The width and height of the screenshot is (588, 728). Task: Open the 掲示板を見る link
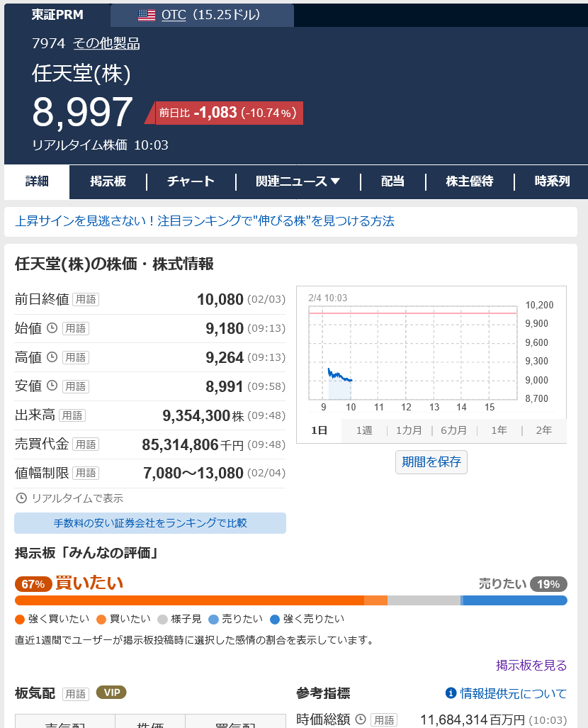tap(531, 665)
